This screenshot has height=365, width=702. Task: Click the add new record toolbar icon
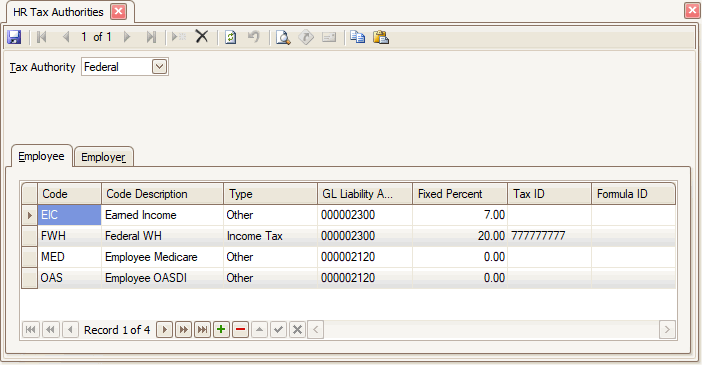point(179,37)
